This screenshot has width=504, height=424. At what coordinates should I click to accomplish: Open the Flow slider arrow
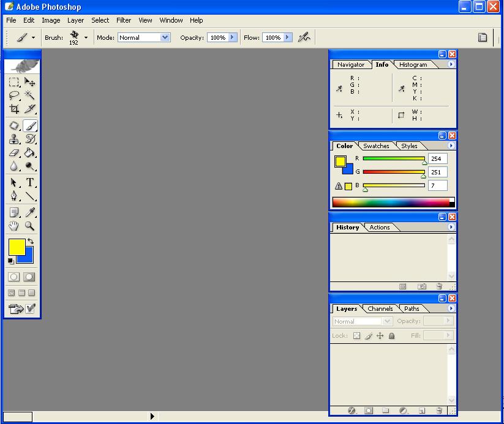[x=288, y=37]
